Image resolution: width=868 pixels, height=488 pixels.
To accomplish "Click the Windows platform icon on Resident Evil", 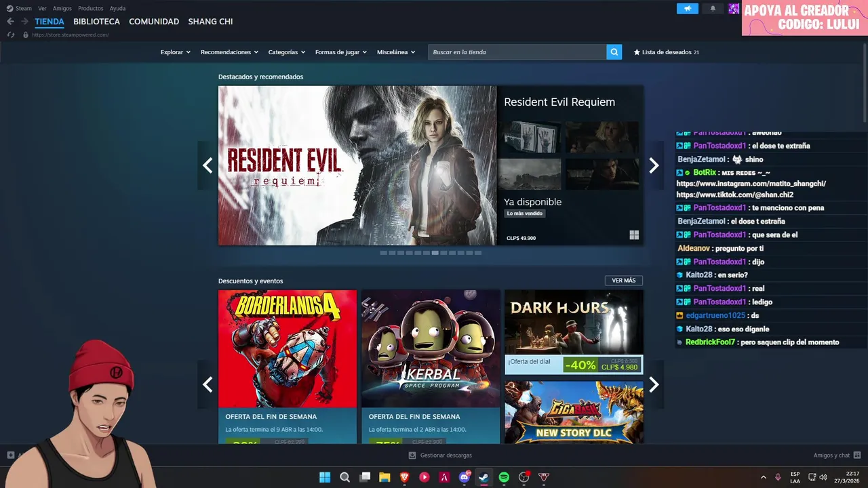I will tap(634, 235).
